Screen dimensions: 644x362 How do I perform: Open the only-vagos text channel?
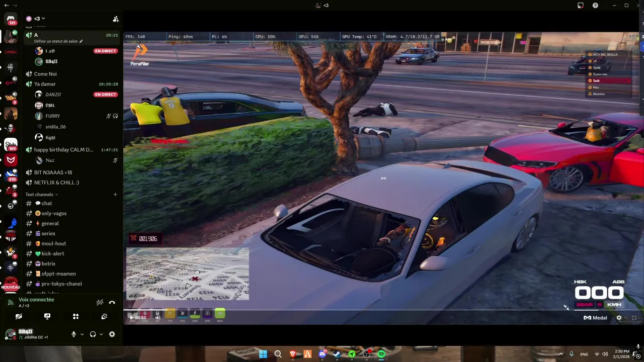(73, 213)
